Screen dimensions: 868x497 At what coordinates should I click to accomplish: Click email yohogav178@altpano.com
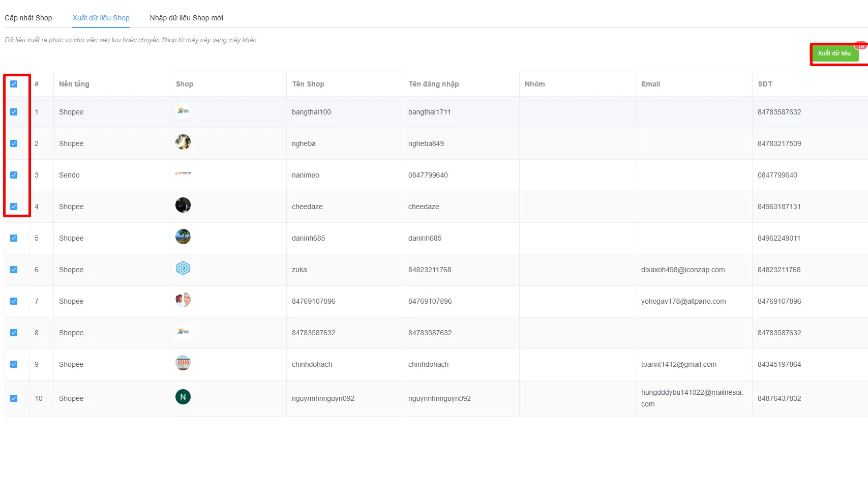[683, 301]
